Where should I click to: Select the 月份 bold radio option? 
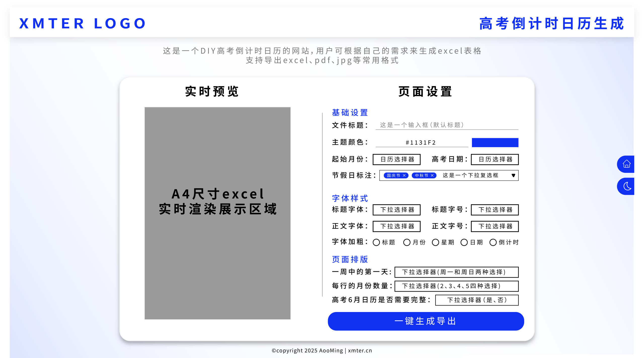[x=407, y=242]
